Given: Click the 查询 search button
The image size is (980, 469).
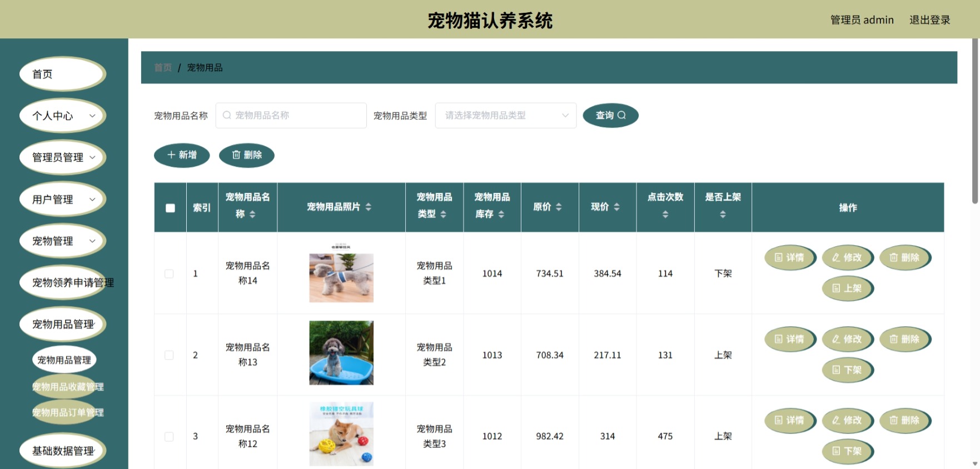Looking at the screenshot, I should [x=610, y=115].
